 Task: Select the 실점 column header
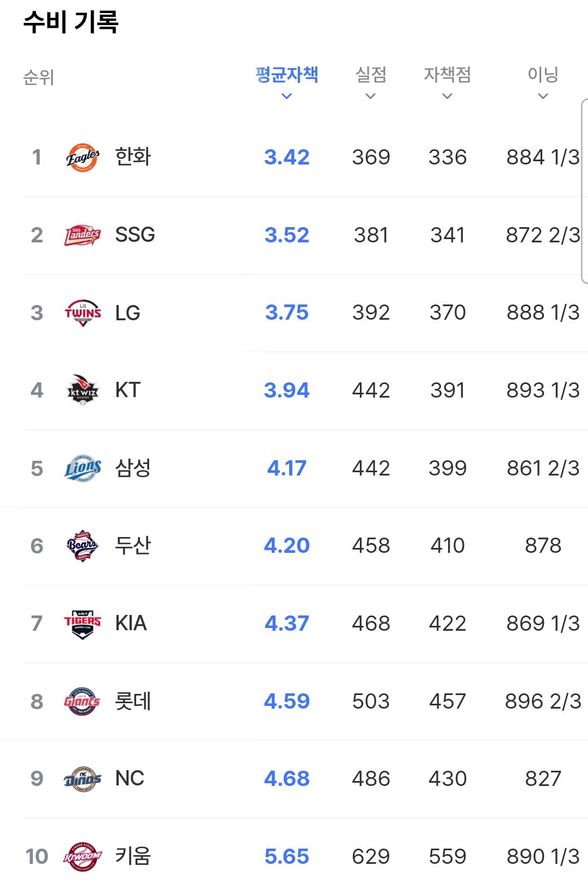coord(371,75)
